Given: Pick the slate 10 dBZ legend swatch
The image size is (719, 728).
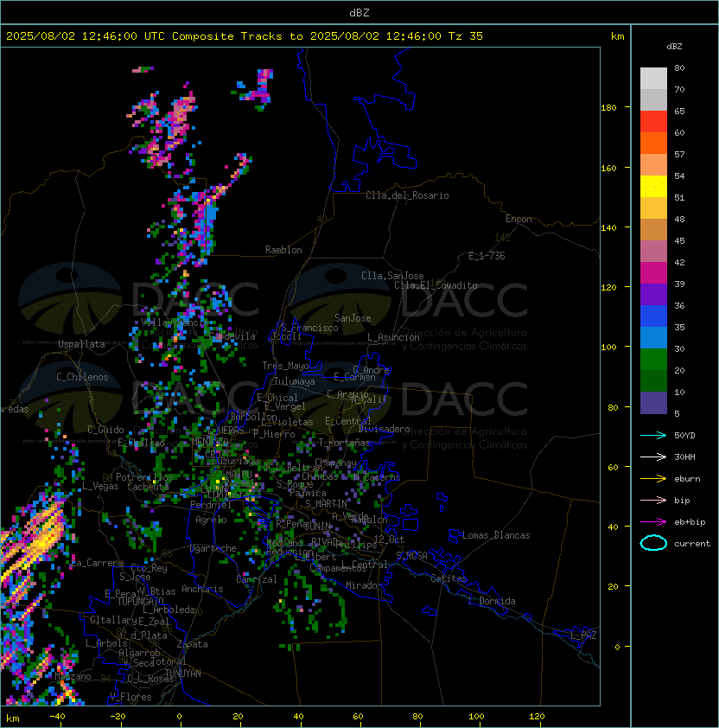Looking at the screenshot, I should [653, 403].
